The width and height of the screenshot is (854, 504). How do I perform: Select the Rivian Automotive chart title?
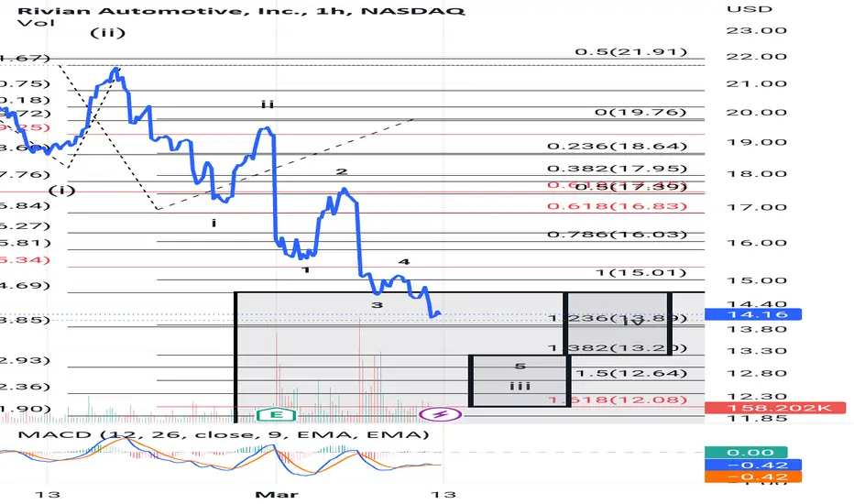click(x=241, y=10)
